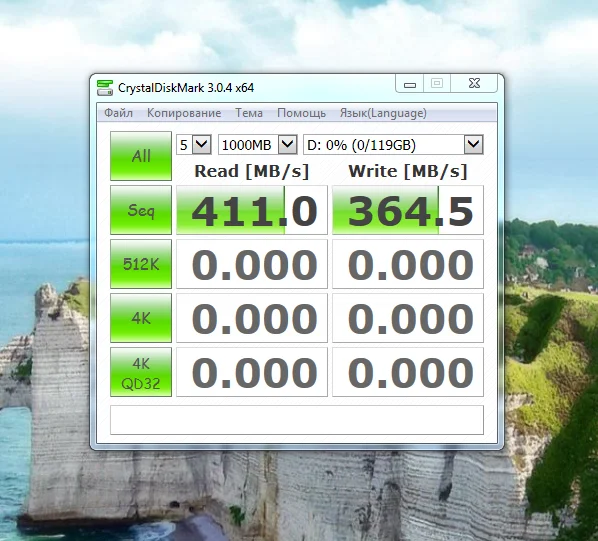Run all benchmarks with All button
This screenshot has width=598, height=541.
141,156
